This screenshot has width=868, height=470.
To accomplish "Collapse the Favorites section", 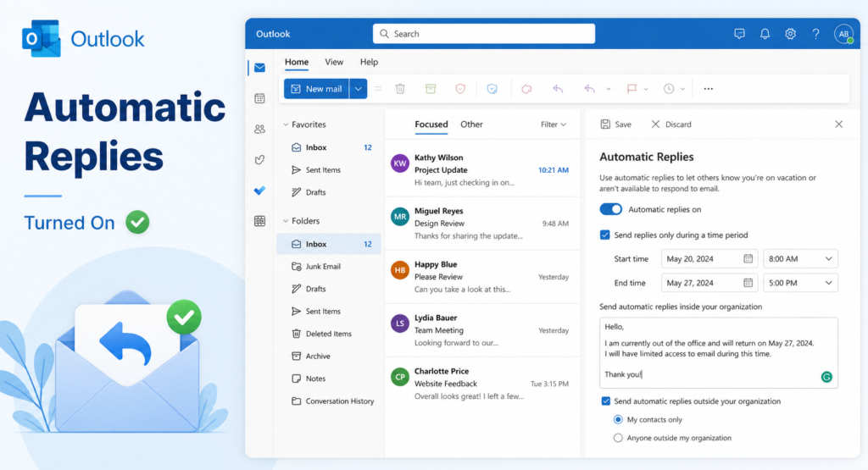I will (286, 124).
